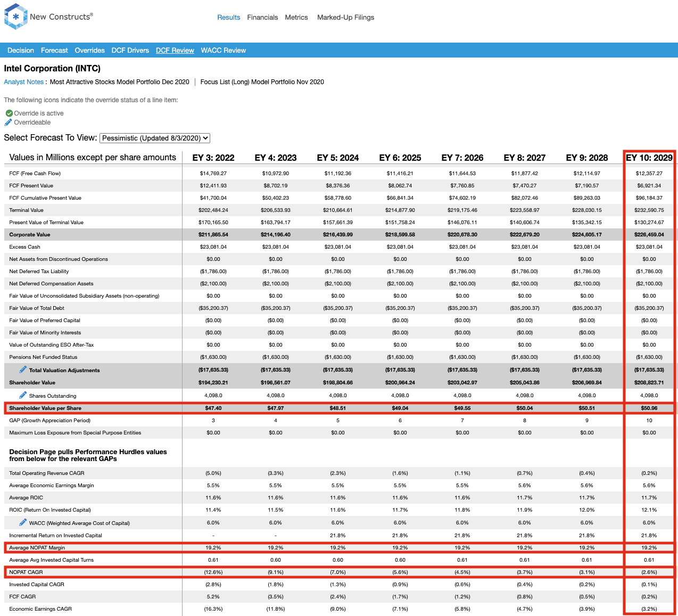The width and height of the screenshot is (678, 616).
Task: Click the green Override is active checkmark icon
Action: (9, 113)
